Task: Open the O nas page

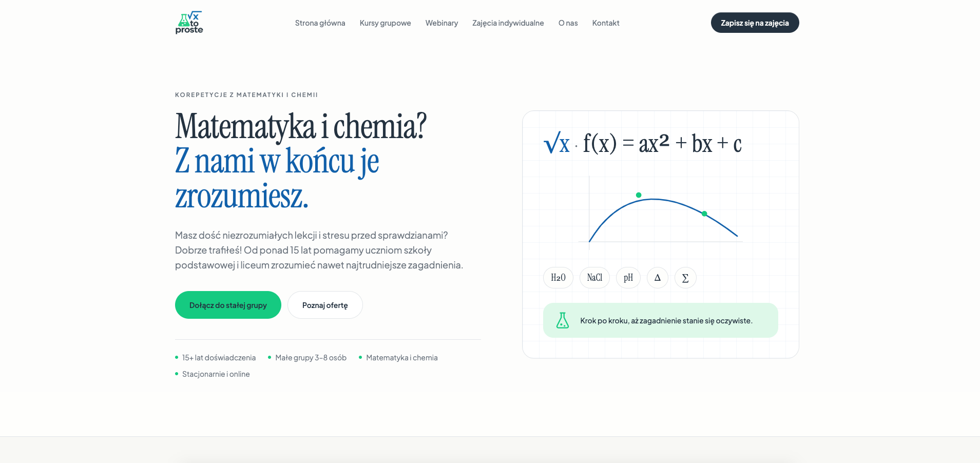Action: [x=568, y=23]
